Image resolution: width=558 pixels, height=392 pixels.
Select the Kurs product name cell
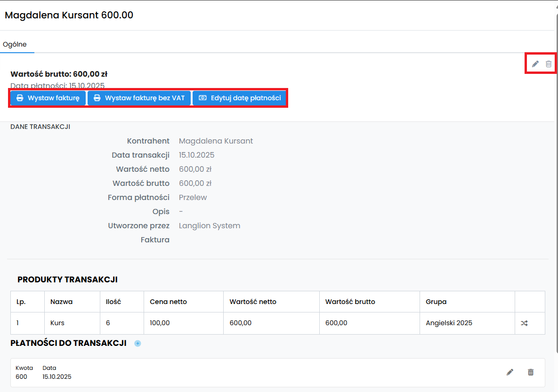pos(57,323)
